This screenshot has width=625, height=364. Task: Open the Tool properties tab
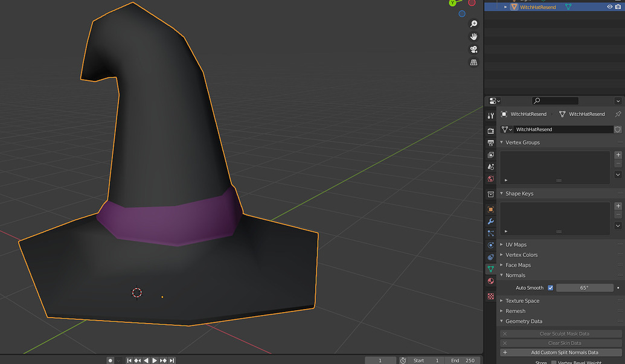point(491,115)
